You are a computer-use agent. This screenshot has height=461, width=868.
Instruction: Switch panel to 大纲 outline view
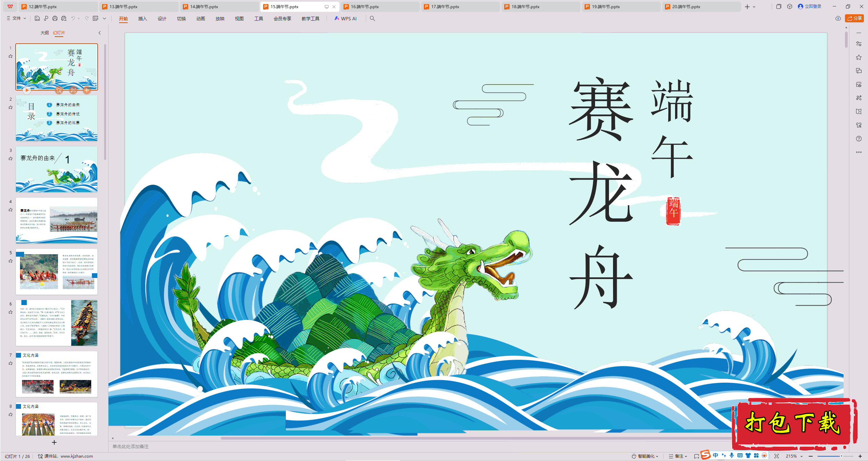[44, 33]
